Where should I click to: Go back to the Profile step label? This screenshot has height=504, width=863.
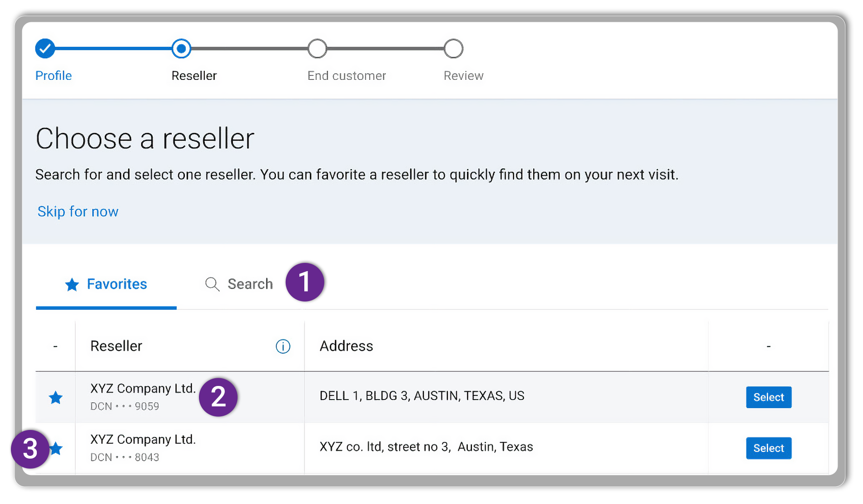pos(54,75)
